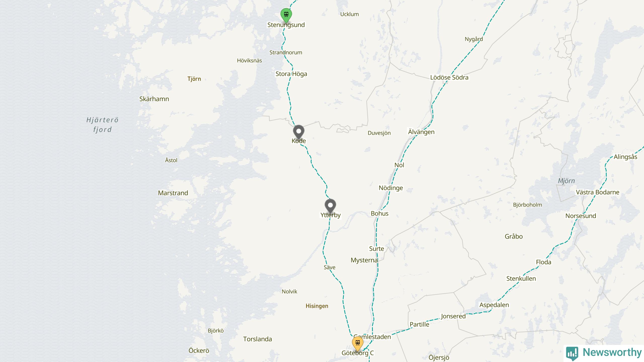
Task: Select the Partille station label
Action: pyautogui.click(x=419, y=325)
